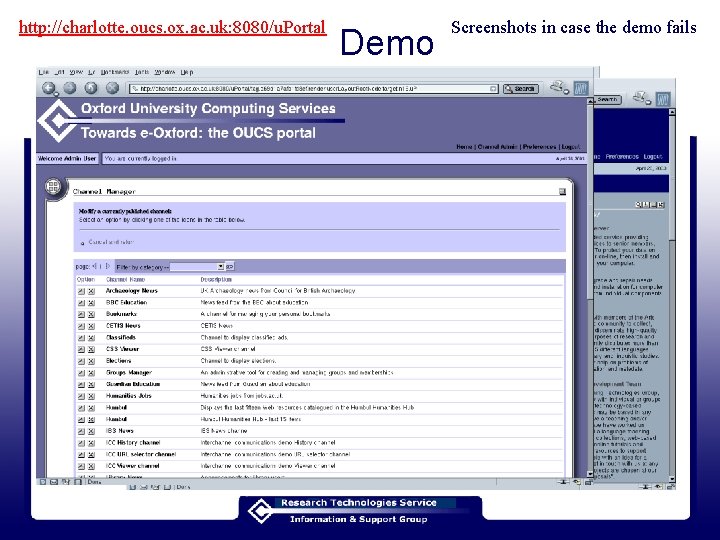Click the 'Archaeology News' channel name
Screen dimensions: 720x540
coord(132,291)
